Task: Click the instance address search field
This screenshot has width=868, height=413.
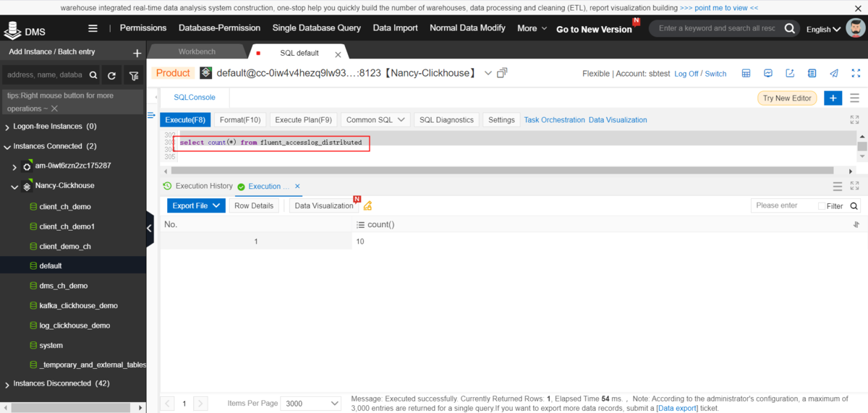Action: (x=45, y=75)
